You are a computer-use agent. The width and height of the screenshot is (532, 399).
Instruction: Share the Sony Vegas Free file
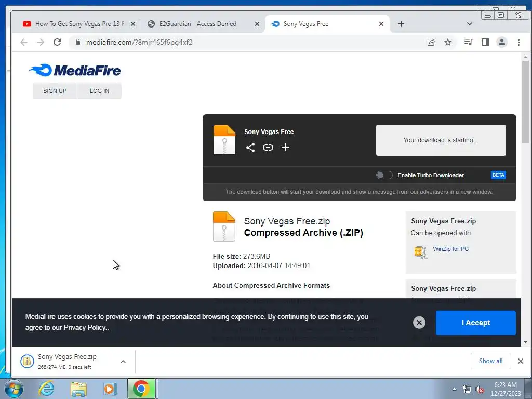[250, 147]
